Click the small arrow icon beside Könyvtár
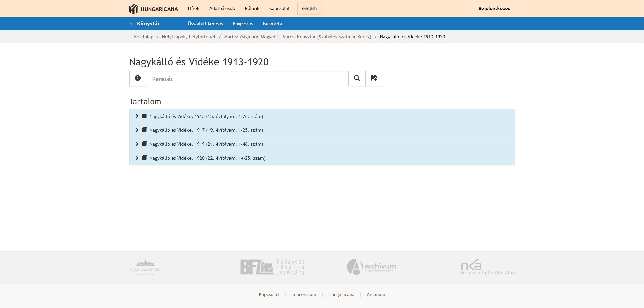 (x=131, y=24)
